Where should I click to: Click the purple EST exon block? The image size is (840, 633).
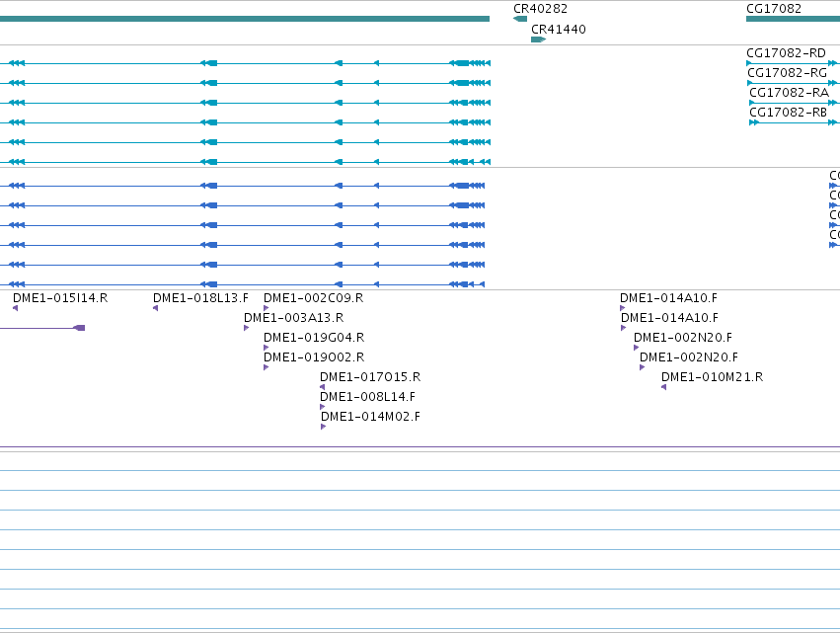pos(79,328)
